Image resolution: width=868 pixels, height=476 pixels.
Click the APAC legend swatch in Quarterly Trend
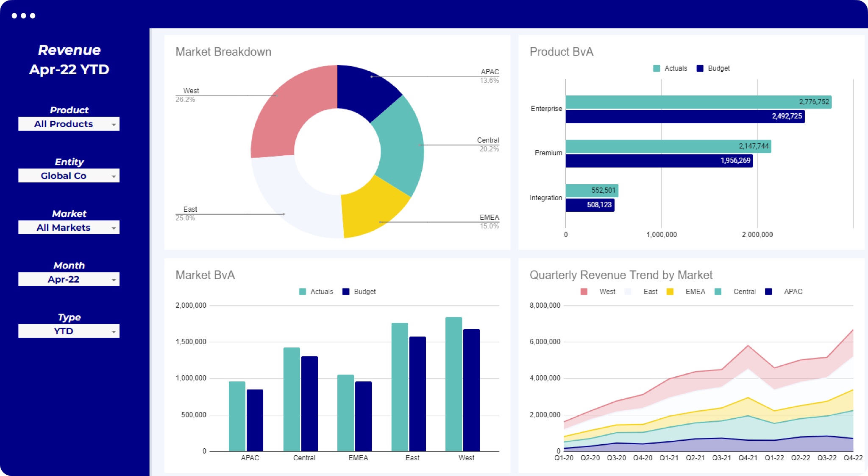(x=768, y=291)
